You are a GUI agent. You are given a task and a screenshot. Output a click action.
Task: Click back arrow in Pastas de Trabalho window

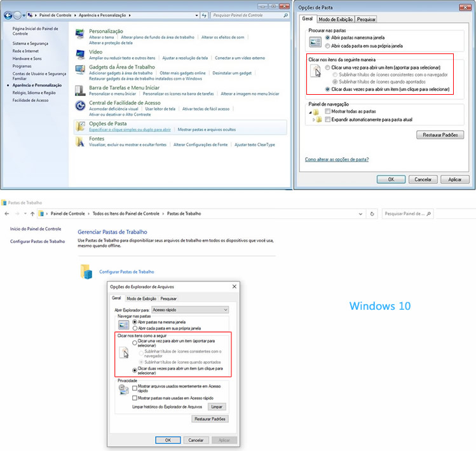click(x=7, y=214)
